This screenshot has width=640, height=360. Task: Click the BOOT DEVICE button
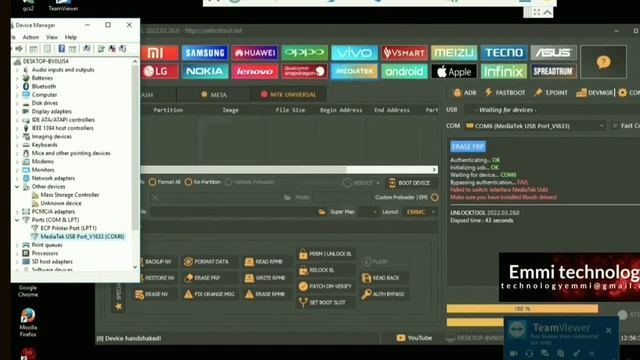pyautogui.click(x=409, y=183)
